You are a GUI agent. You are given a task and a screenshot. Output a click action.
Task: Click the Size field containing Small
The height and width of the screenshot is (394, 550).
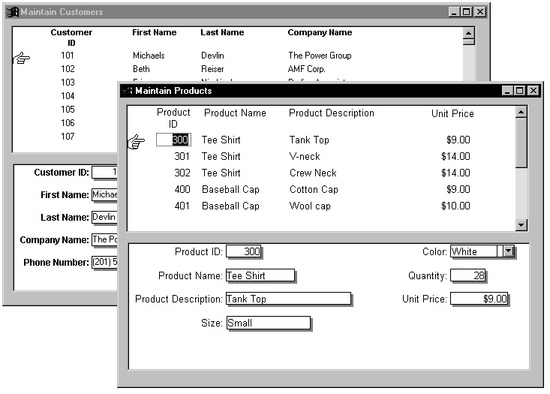(268, 323)
